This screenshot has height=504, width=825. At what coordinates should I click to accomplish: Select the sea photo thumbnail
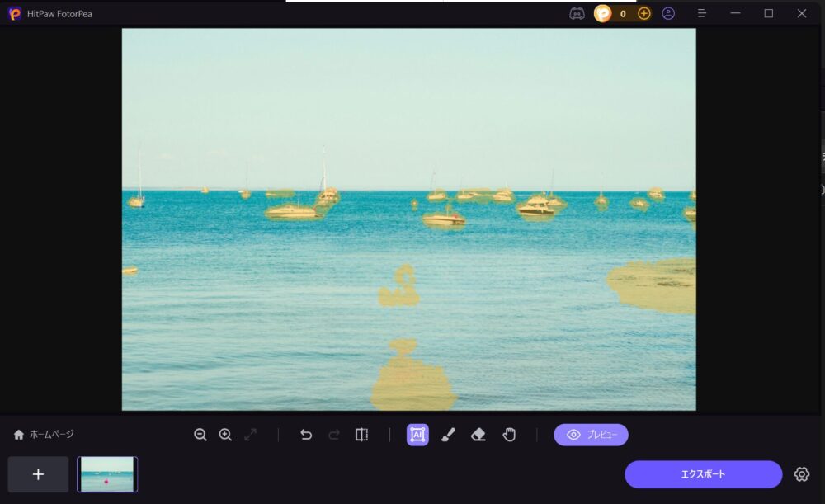coord(107,474)
